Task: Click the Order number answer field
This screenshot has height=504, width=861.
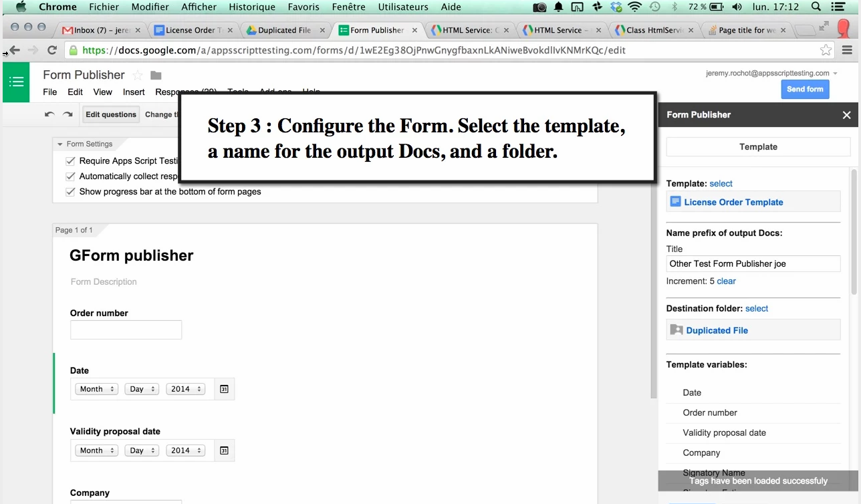Action: (126, 330)
